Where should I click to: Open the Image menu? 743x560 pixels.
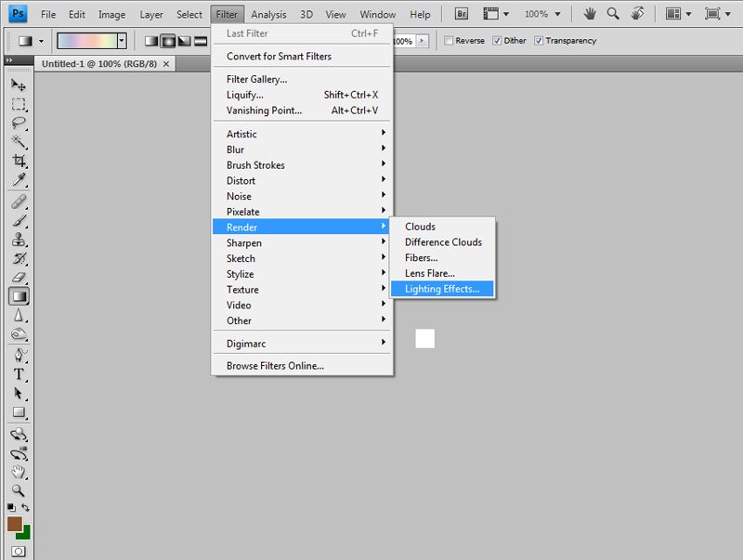point(111,15)
